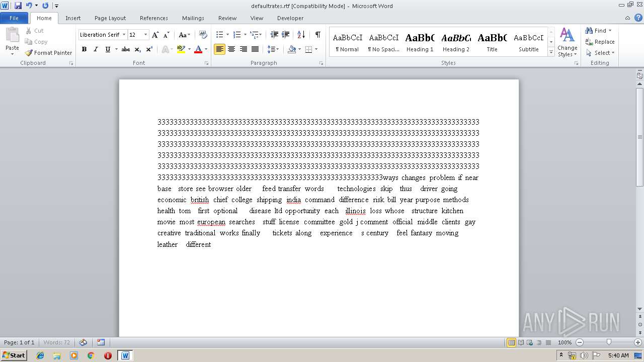Click the Find binoculars icon
Viewport: 644px width, 362px height.
(x=589, y=31)
